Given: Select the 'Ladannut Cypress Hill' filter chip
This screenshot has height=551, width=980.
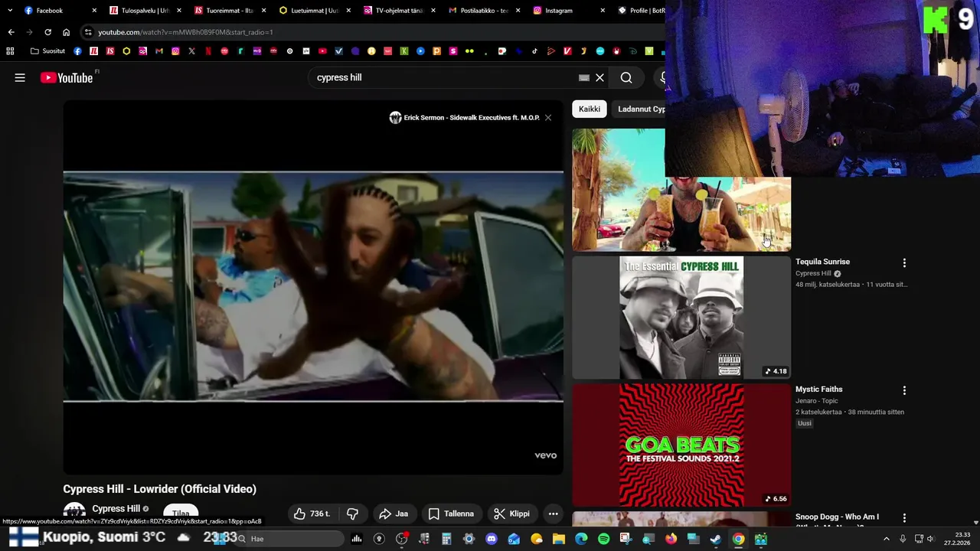Looking at the screenshot, I should [641, 109].
